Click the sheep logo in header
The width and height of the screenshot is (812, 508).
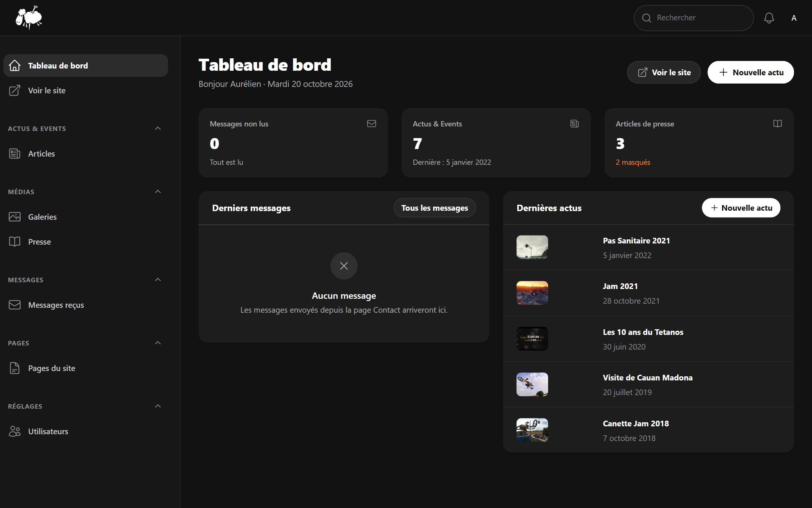(29, 18)
